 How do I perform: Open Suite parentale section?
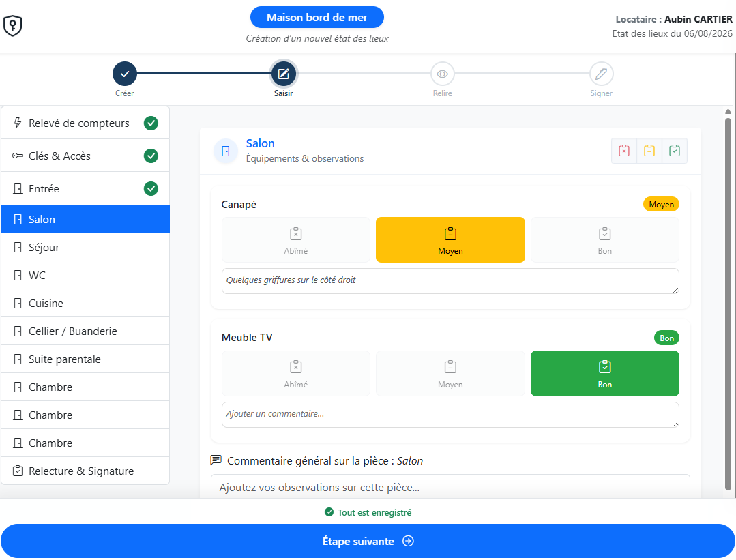[85, 359]
